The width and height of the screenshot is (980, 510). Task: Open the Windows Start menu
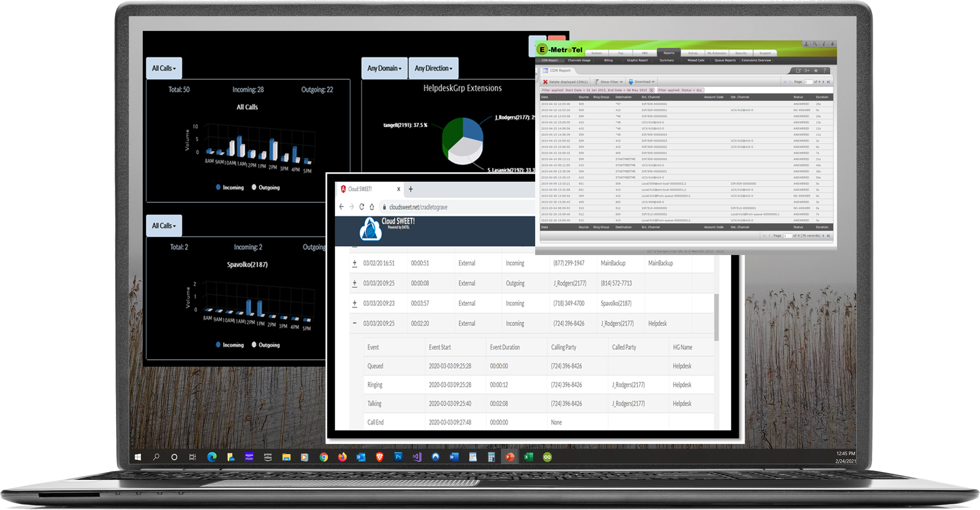pyautogui.click(x=138, y=457)
